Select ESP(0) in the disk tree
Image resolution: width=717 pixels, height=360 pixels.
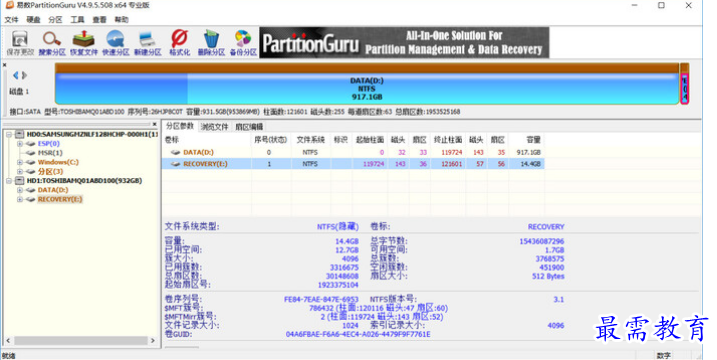(x=48, y=144)
